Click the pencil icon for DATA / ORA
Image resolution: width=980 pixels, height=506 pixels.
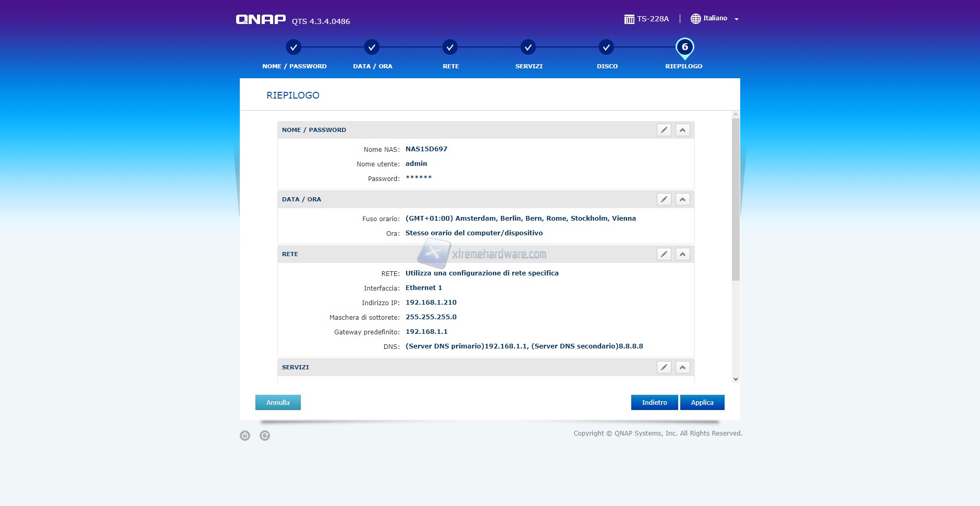tap(664, 199)
